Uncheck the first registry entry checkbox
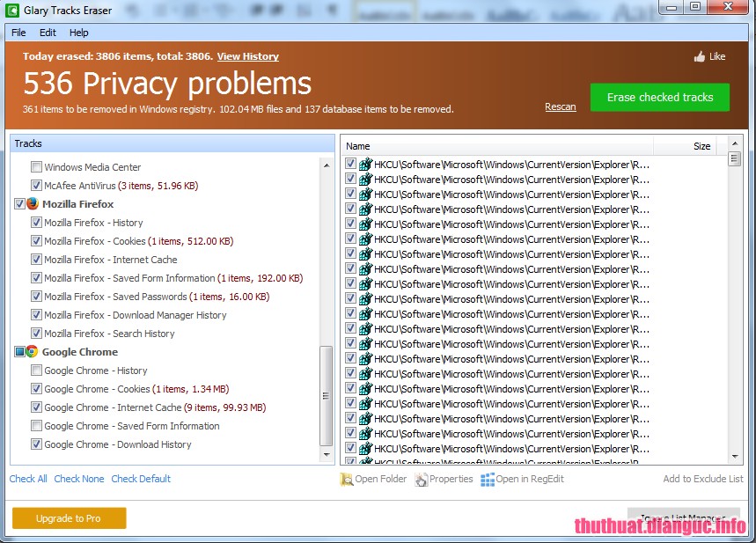The width and height of the screenshot is (756, 543). click(350, 164)
